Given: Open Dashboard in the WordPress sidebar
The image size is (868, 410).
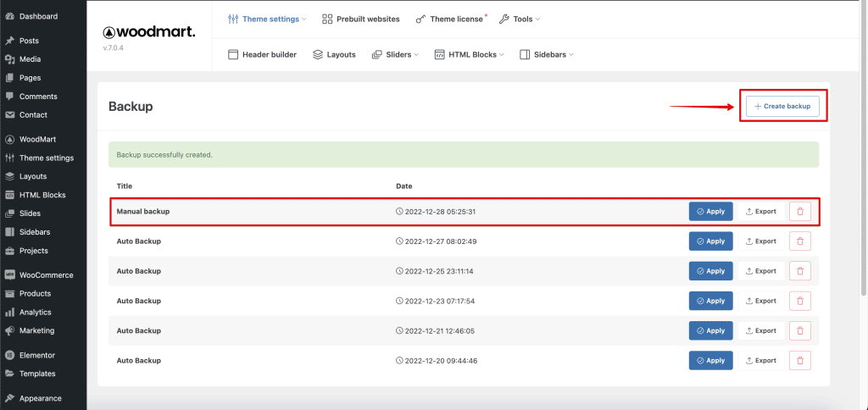Looking at the screenshot, I should click(38, 16).
